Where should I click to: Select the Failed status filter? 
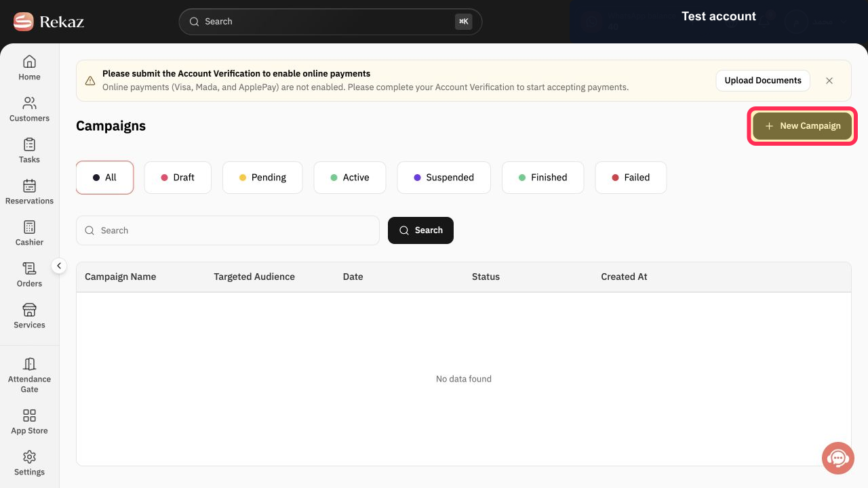(631, 178)
